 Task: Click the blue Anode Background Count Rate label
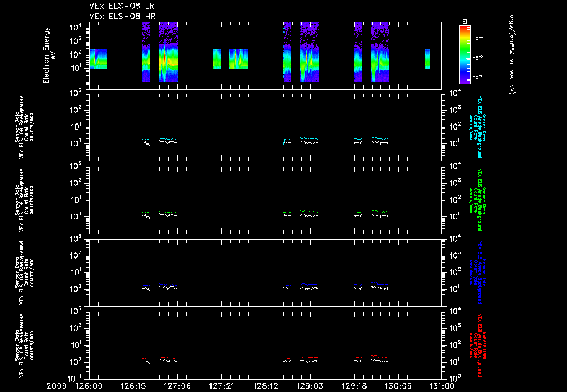tap(478, 272)
